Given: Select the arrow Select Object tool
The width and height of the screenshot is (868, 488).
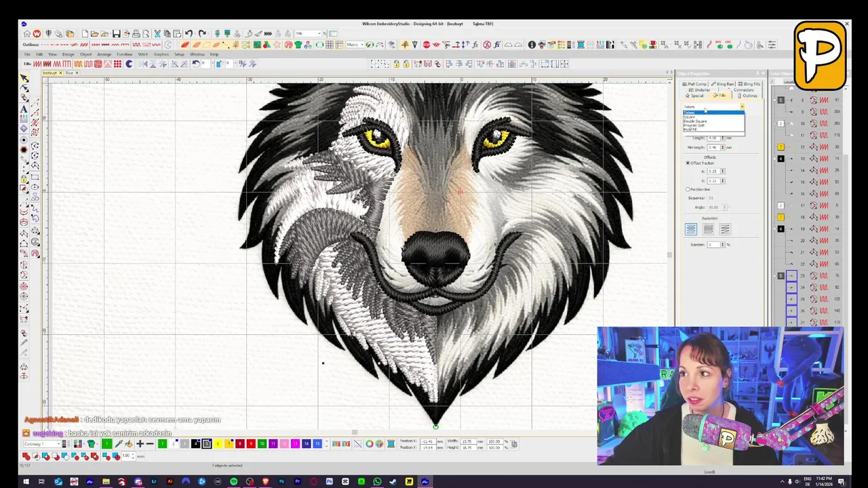Looking at the screenshot, I should (x=24, y=79).
